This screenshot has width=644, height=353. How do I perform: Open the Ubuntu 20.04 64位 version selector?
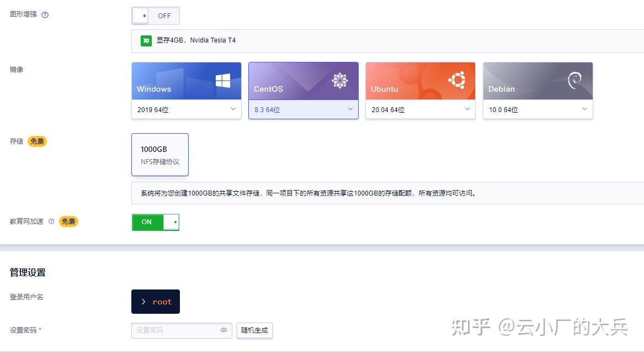point(420,109)
